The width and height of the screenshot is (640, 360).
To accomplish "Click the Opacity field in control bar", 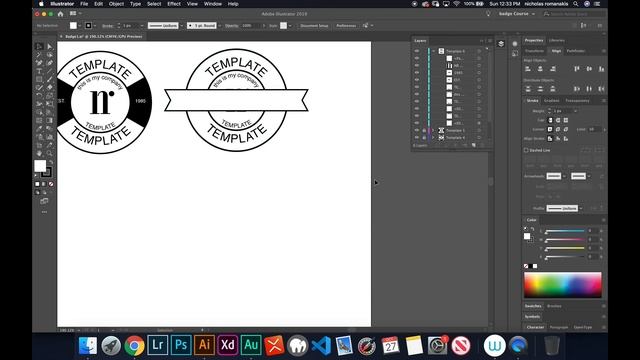I will pyautogui.click(x=251, y=25).
